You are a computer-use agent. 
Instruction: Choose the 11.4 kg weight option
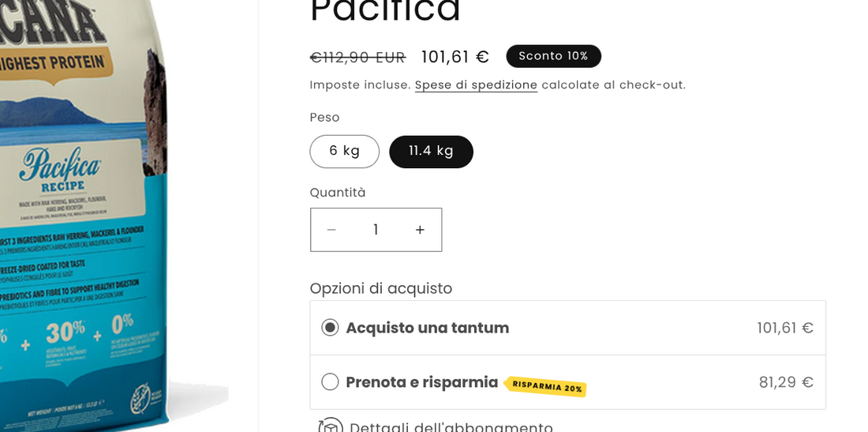[x=431, y=152]
